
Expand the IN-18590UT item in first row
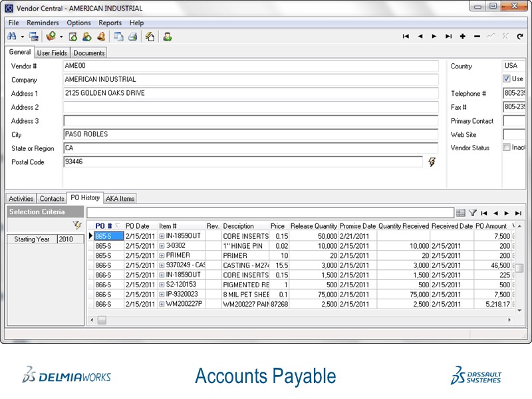(x=162, y=236)
